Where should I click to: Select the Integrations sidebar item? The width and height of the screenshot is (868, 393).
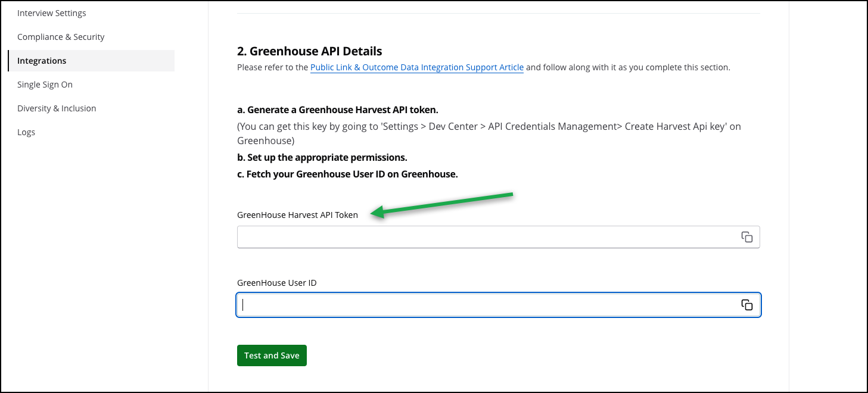pyautogui.click(x=42, y=61)
